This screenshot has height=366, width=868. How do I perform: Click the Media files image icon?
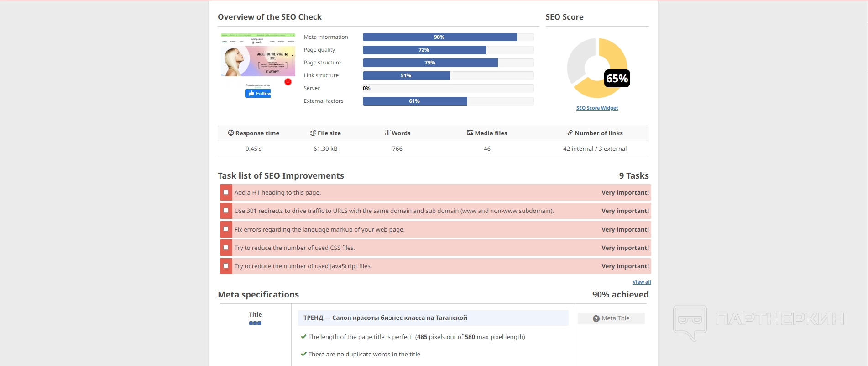point(470,133)
